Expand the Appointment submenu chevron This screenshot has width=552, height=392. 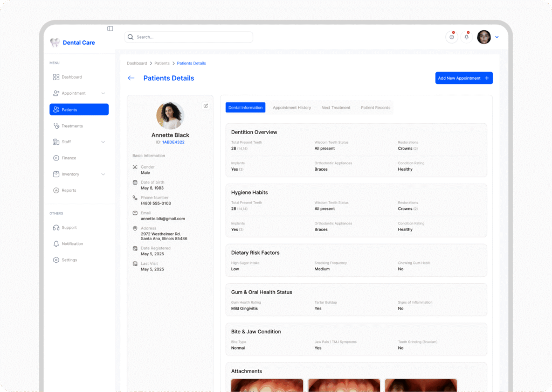[103, 94]
